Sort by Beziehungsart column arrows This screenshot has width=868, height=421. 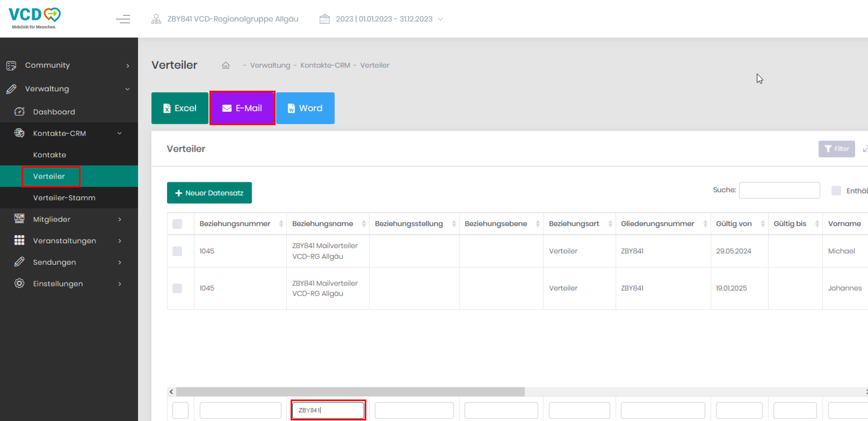pyautogui.click(x=610, y=224)
